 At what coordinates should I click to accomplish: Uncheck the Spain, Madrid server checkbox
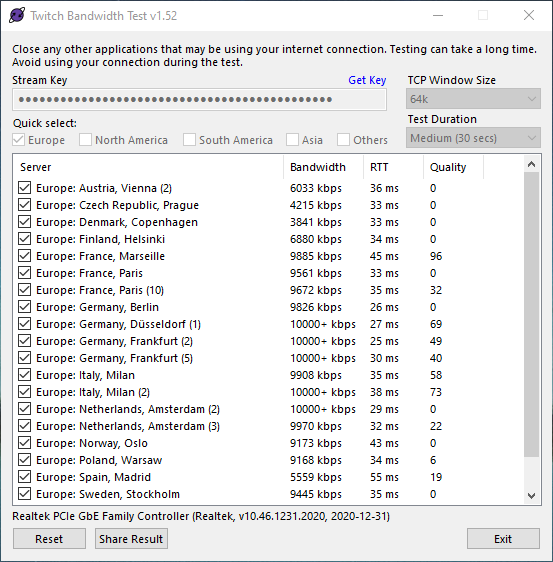click(24, 477)
